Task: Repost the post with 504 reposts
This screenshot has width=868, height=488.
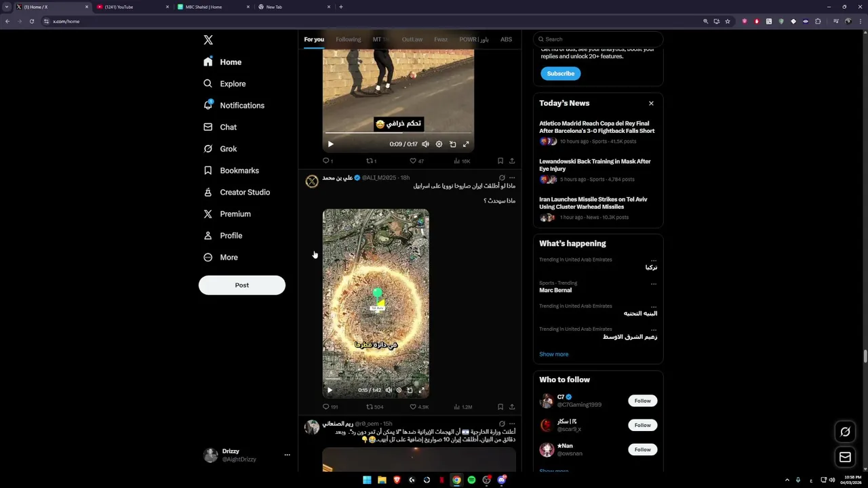Action: [x=374, y=407]
